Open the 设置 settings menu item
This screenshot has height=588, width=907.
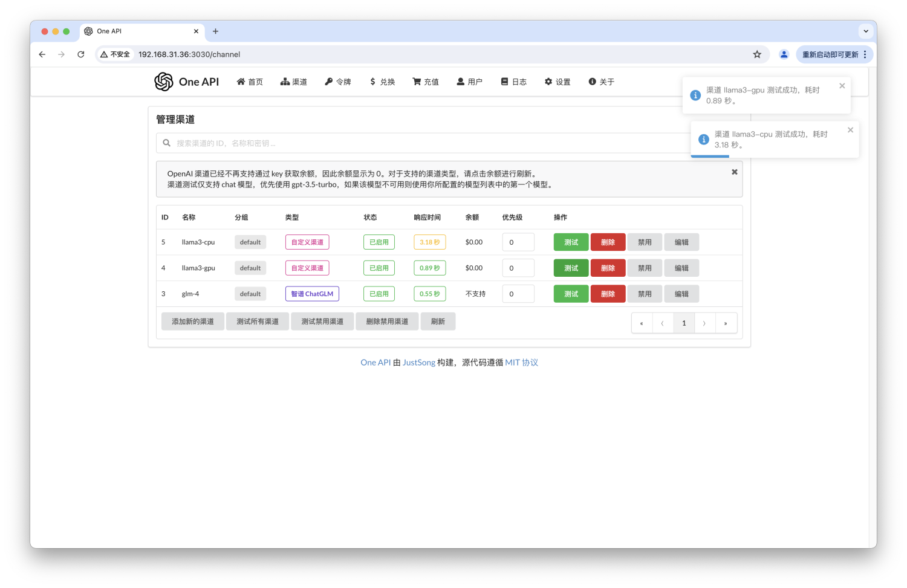click(x=558, y=82)
